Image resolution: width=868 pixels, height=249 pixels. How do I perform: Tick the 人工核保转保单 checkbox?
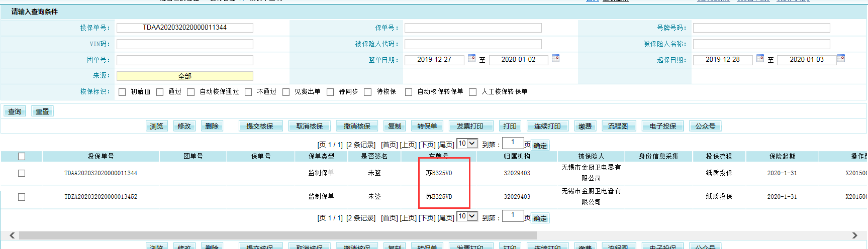click(x=472, y=92)
